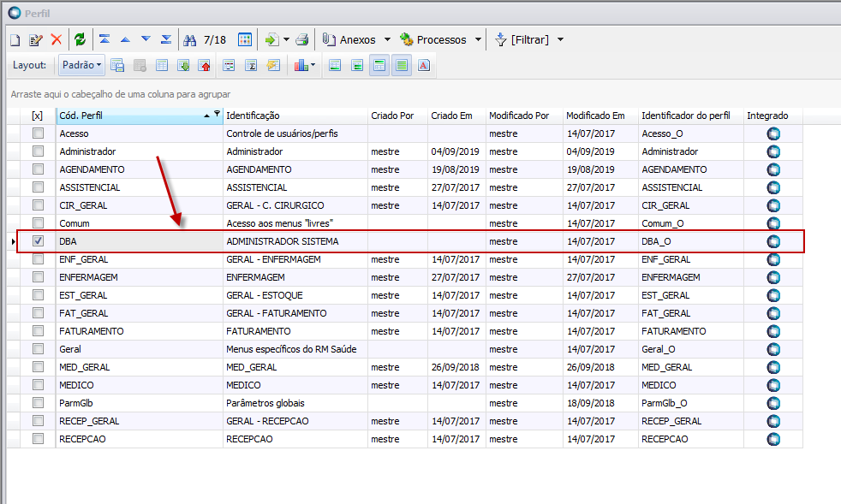Sort by the Modificado Em column header
Image resolution: width=841 pixels, height=504 pixels.
(x=600, y=116)
